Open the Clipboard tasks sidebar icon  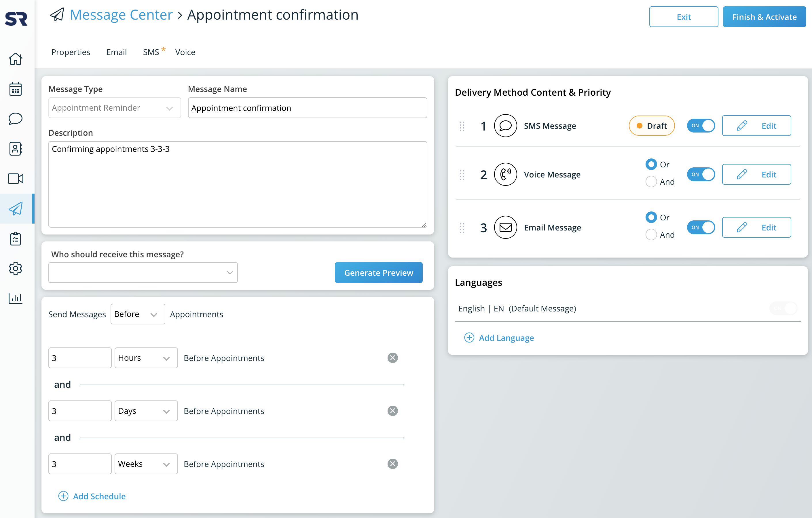[x=16, y=239]
